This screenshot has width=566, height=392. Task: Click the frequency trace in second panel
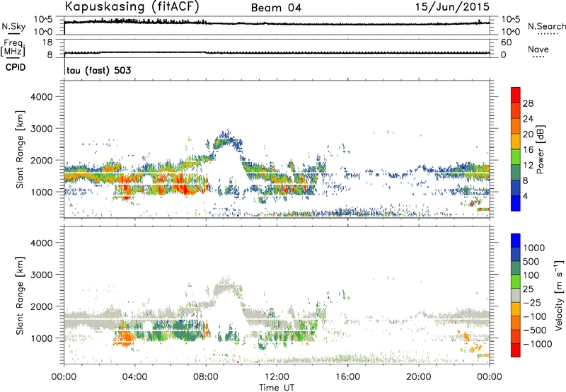point(277,53)
